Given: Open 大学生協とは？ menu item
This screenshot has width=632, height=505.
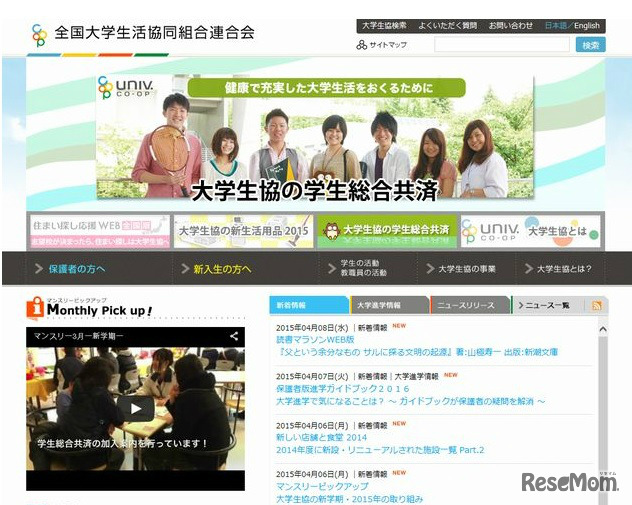Looking at the screenshot, I should tap(564, 269).
